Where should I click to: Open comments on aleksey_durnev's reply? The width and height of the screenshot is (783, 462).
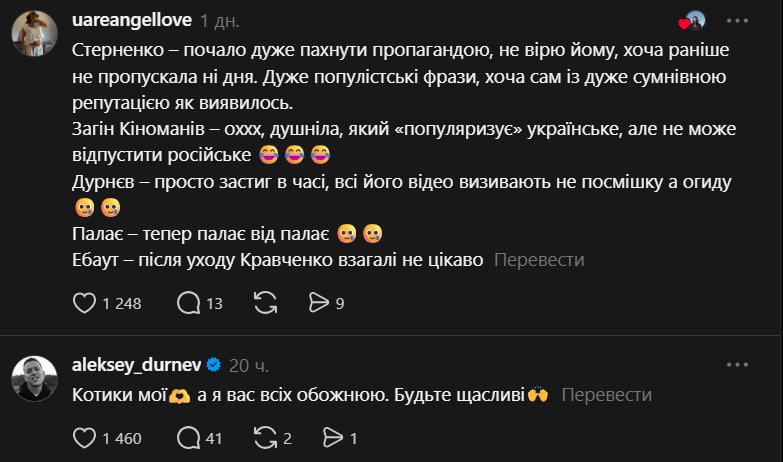[188, 437]
